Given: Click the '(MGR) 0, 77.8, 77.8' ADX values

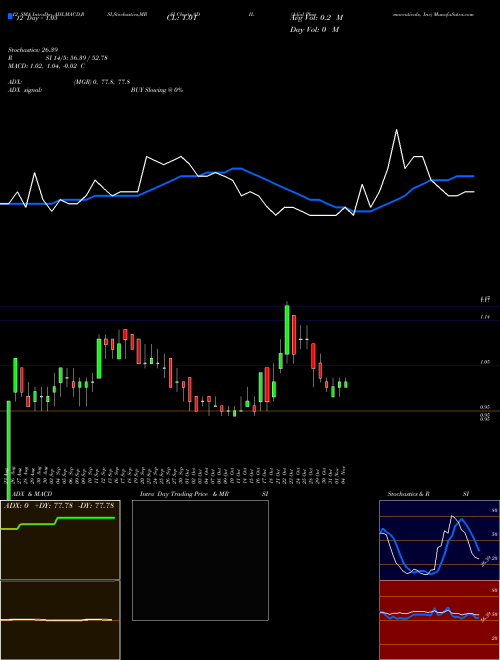Looking at the screenshot, I should [x=102, y=82].
